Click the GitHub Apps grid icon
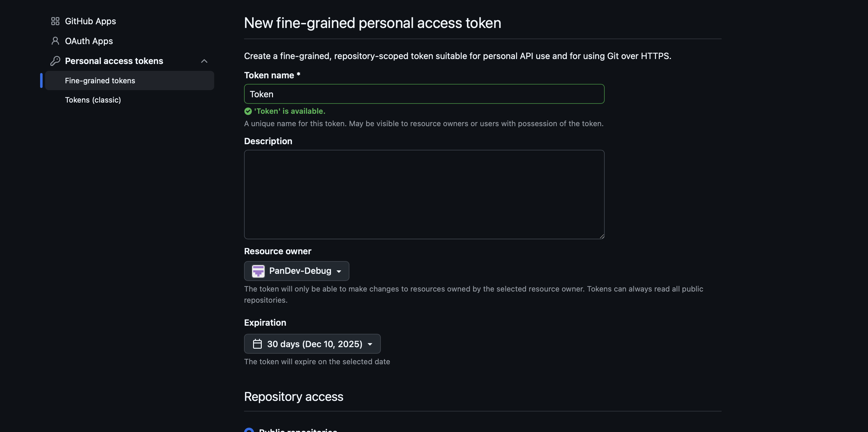Viewport: 868px width, 432px height. [x=55, y=21]
